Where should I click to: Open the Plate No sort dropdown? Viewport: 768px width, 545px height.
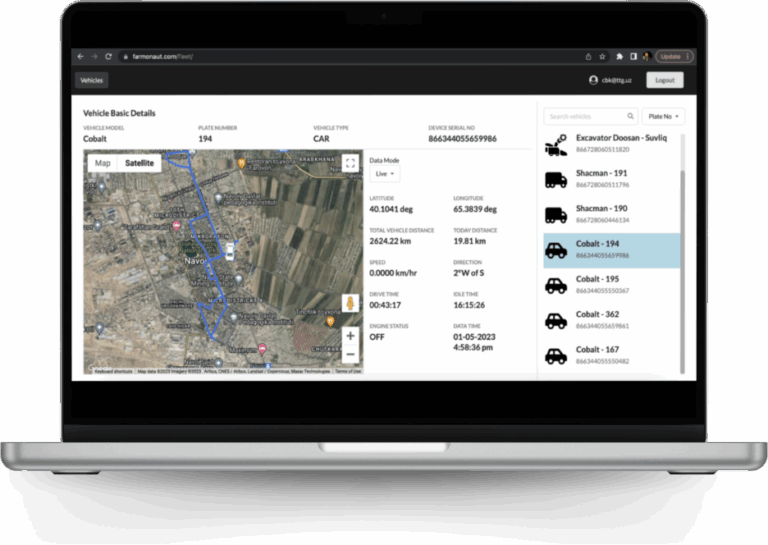[663, 116]
